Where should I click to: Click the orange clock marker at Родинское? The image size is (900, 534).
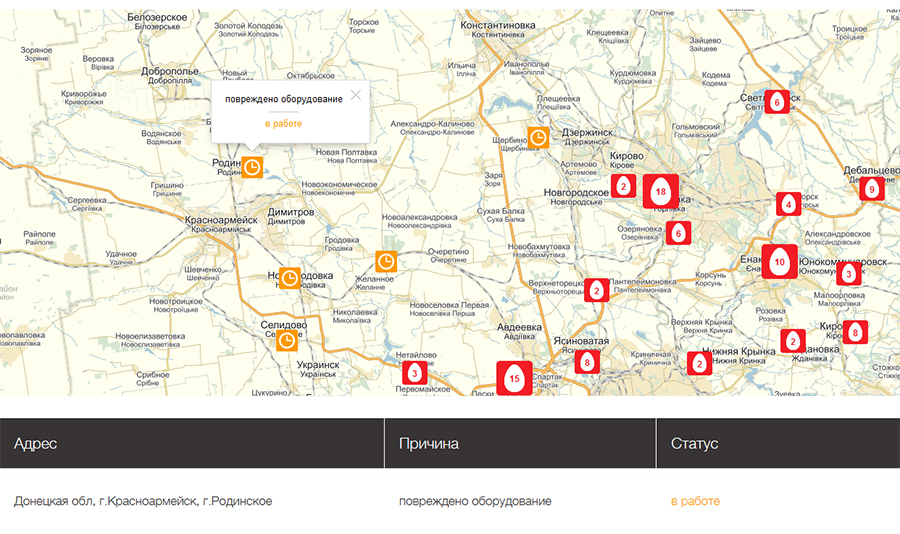pos(253,166)
